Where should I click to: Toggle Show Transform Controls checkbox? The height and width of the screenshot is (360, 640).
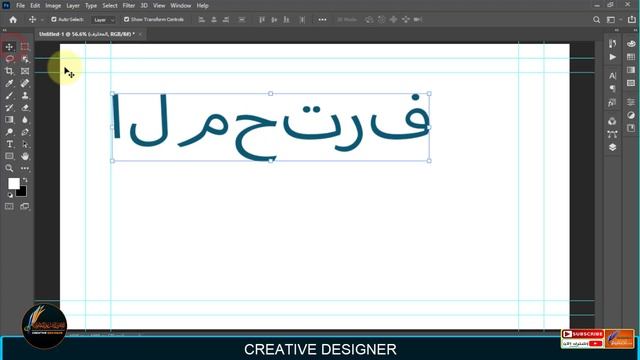point(126,19)
